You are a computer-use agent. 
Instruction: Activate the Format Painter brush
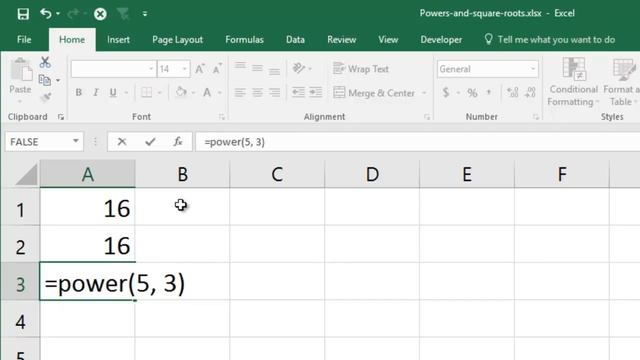[x=45, y=97]
